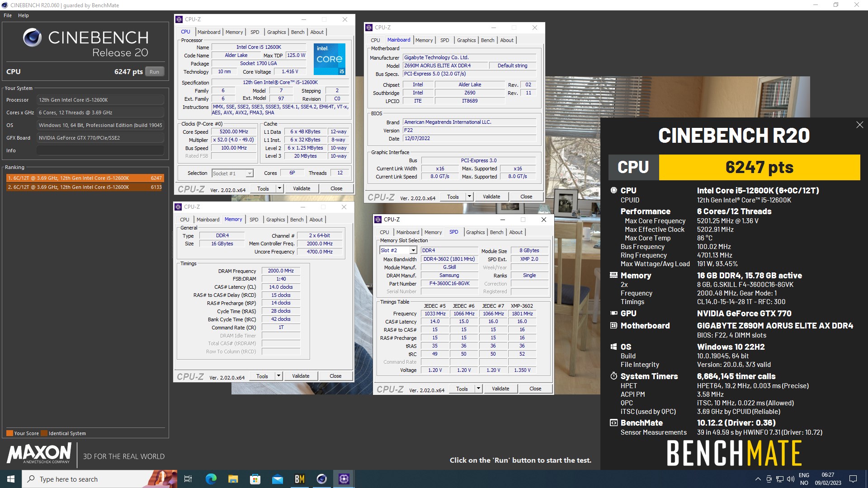Click the F4-3600C16-8GVK part number
This screenshot has height=488, width=868.
[x=449, y=284]
